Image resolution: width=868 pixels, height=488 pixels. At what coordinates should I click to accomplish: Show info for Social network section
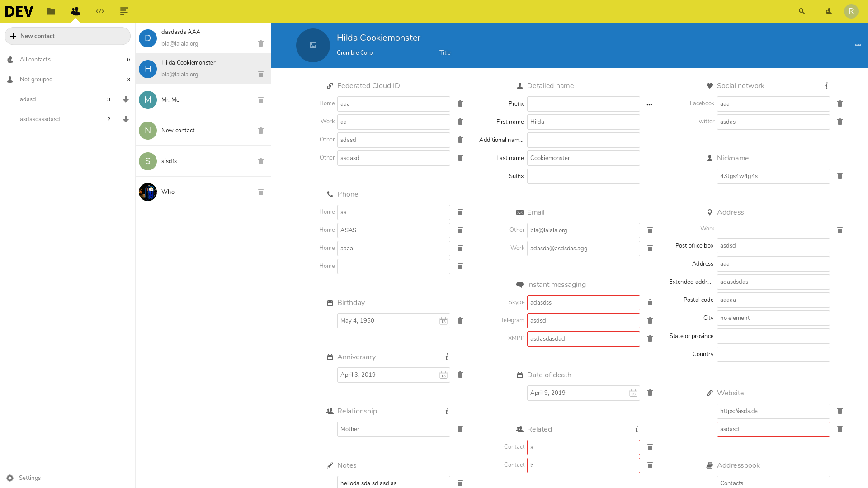[x=826, y=86]
